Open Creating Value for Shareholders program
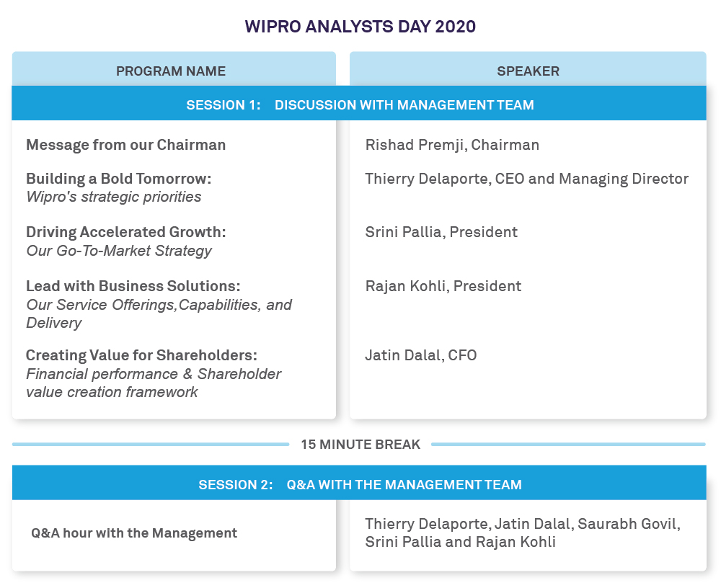This screenshot has height=588, width=721. click(141, 355)
